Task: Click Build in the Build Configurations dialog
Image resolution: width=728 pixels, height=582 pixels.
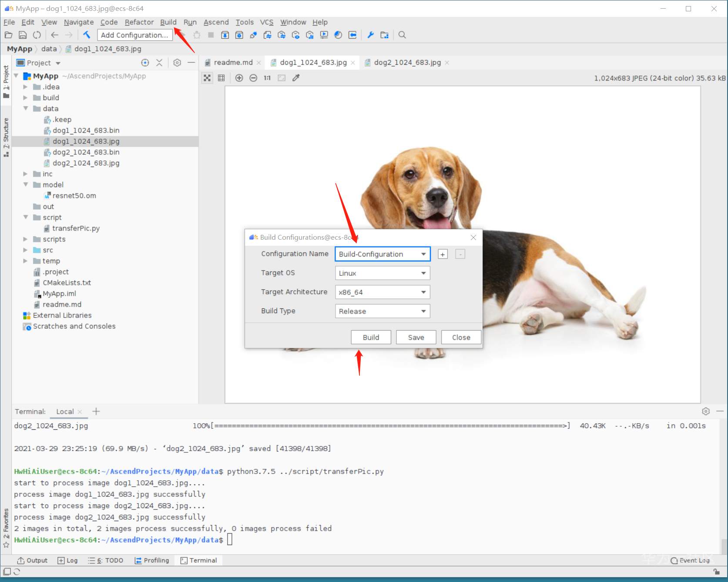Action: pos(371,338)
